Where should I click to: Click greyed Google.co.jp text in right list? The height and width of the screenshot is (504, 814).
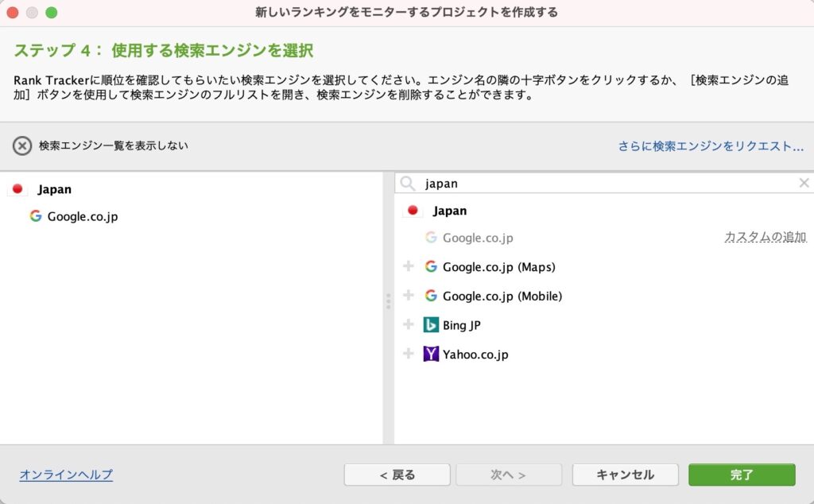click(x=478, y=238)
